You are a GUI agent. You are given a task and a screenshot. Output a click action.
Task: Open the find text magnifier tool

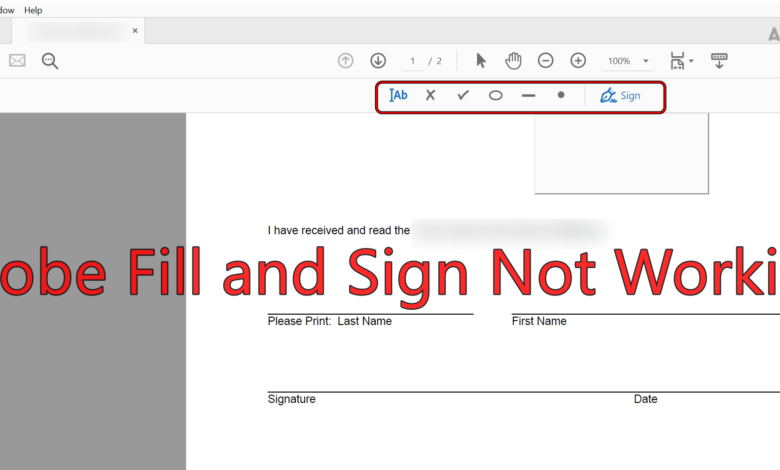click(50, 61)
